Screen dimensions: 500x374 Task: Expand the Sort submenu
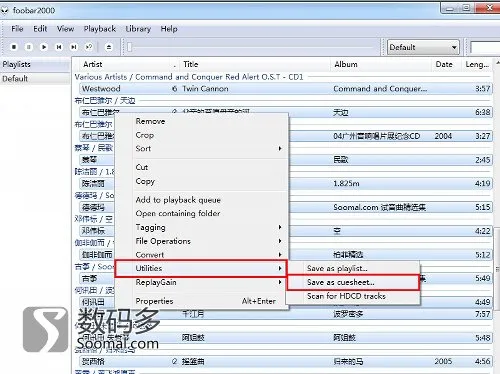tap(201, 149)
